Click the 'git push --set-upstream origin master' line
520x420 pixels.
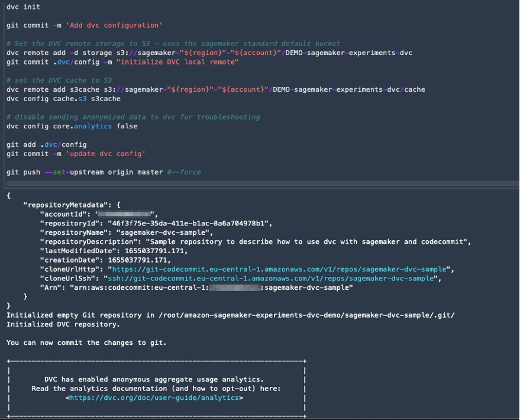(x=104, y=172)
